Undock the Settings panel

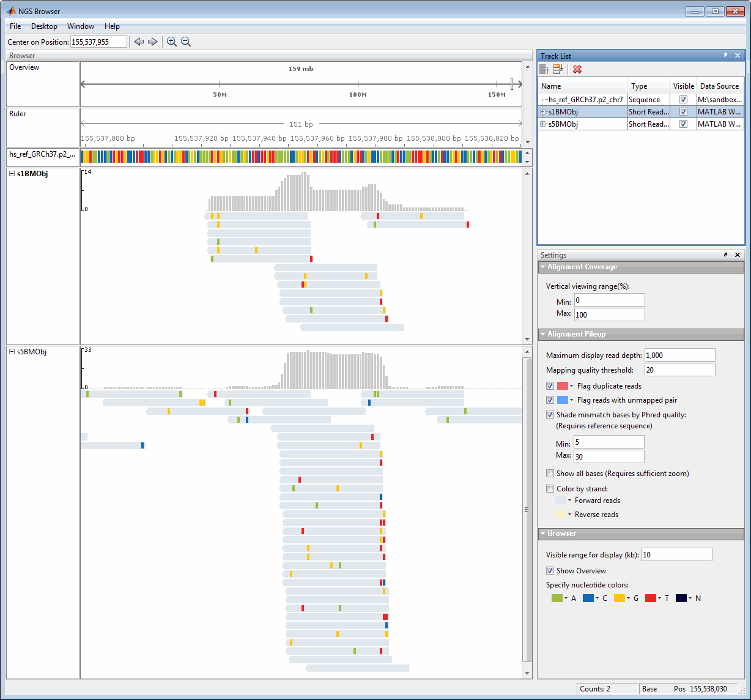(x=726, y=255)
